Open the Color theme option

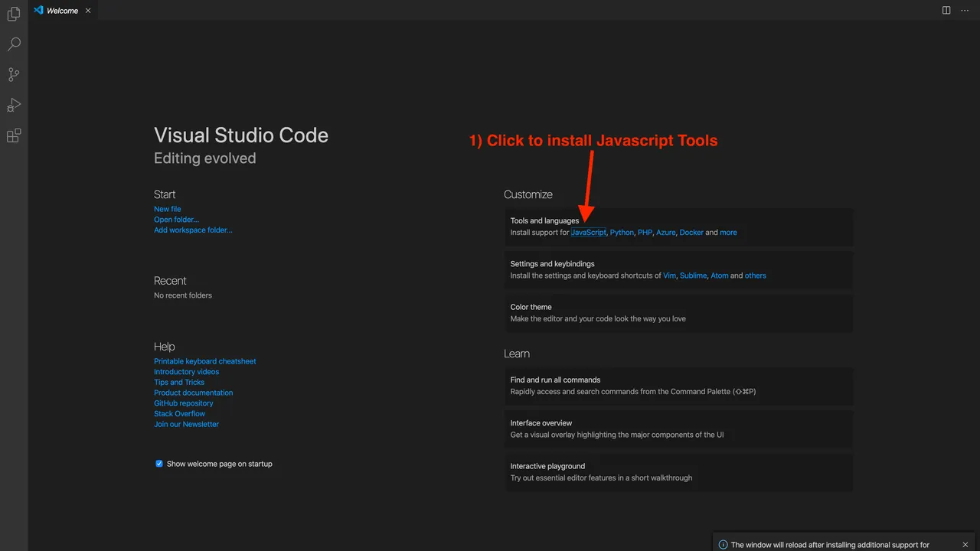pos(678,313)
